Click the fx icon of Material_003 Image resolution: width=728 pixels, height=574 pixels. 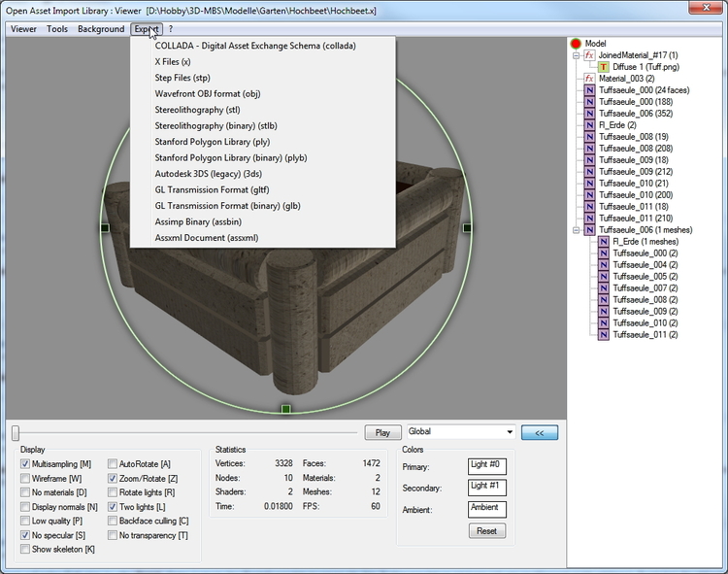click(589, 79)
